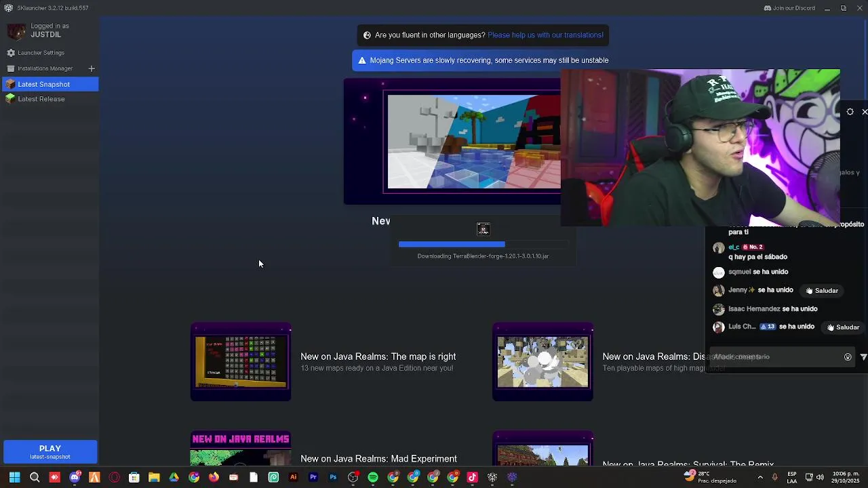This screenshot has height=488, width=868.
Task: Open New on Java Realms: Mad Experiment
Action: click(378, 459)
